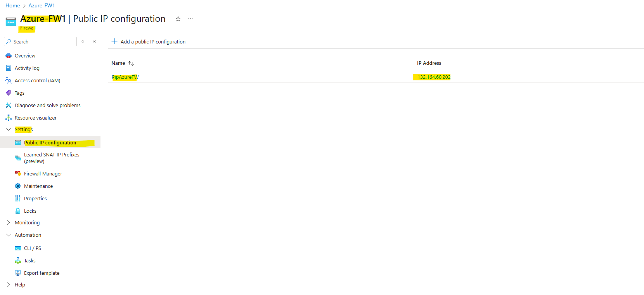The width and height of the screenshot is (644, 295).
Task: Click the Azure-FW1 breadcrumb link
Action: [42, 5]
